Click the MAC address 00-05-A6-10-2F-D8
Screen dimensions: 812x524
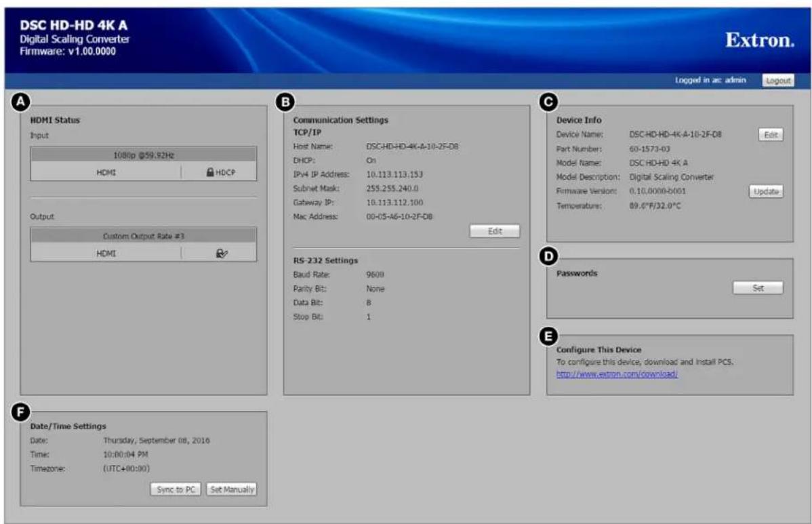399,216
